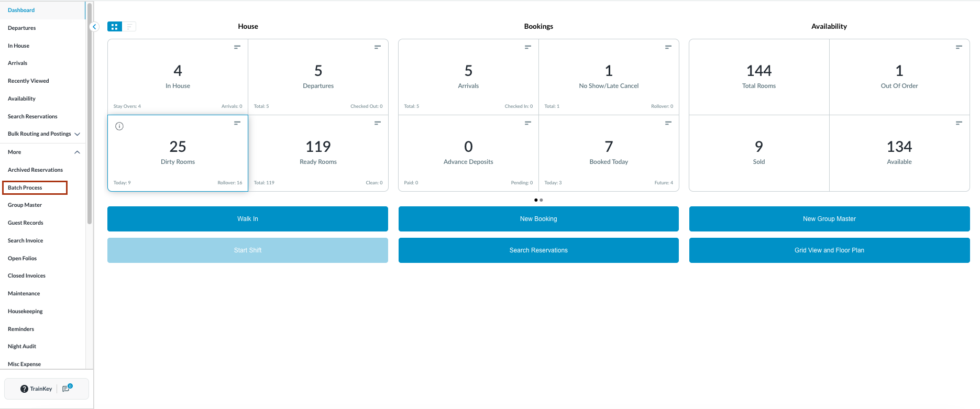
Task: Open the messages icon with notification badge
Action: (67, 389)
